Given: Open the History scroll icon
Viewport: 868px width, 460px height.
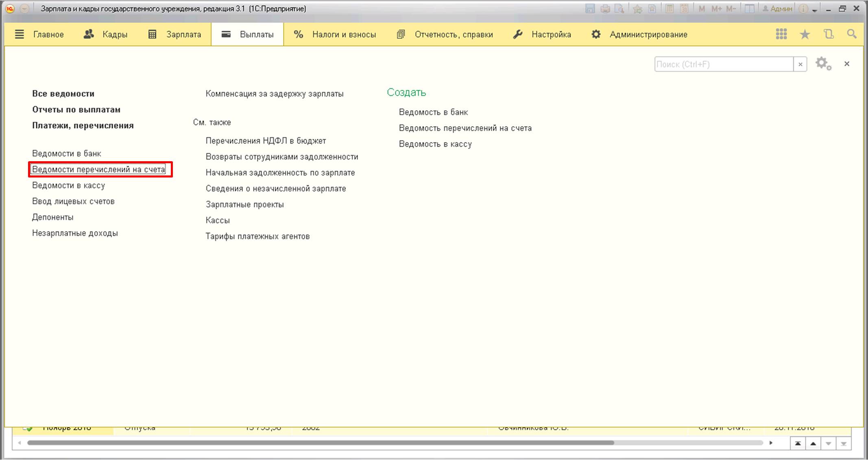Looking at the screenshot, I should (829, 34).
